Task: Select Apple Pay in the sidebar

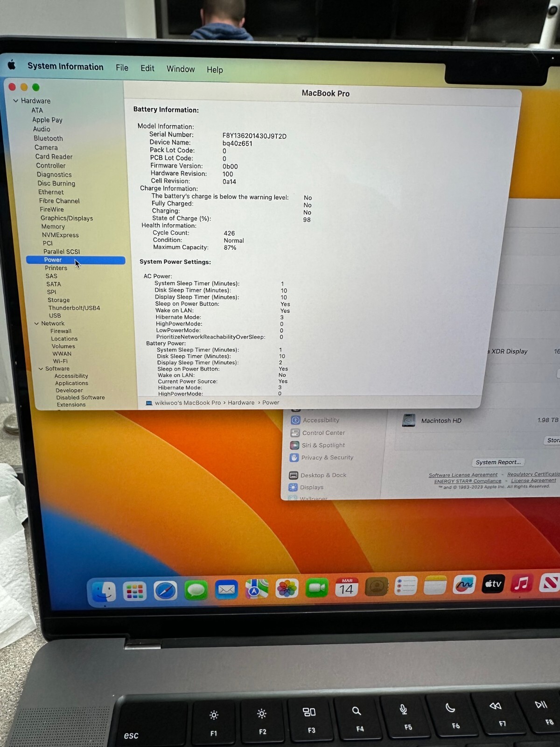Action: [47, 120]
